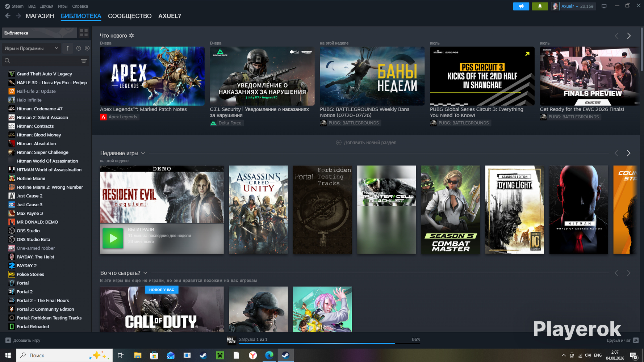This screenshot has height=362, width=644.
Task: Switch library to grid collections view
Action: 84,33
